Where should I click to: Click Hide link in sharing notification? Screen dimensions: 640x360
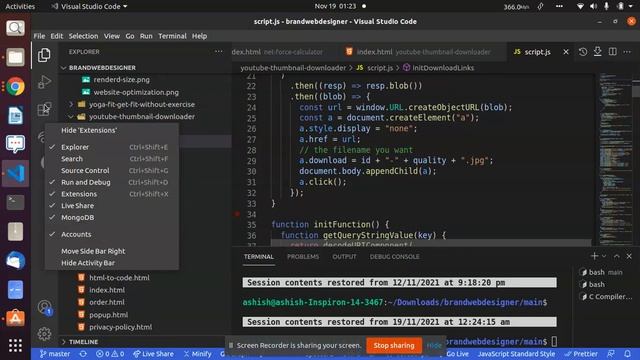[x=434, y=345]
